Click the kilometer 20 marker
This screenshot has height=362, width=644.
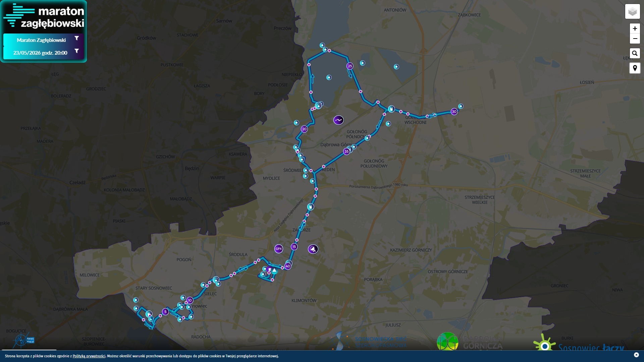[x=304, y=129]
